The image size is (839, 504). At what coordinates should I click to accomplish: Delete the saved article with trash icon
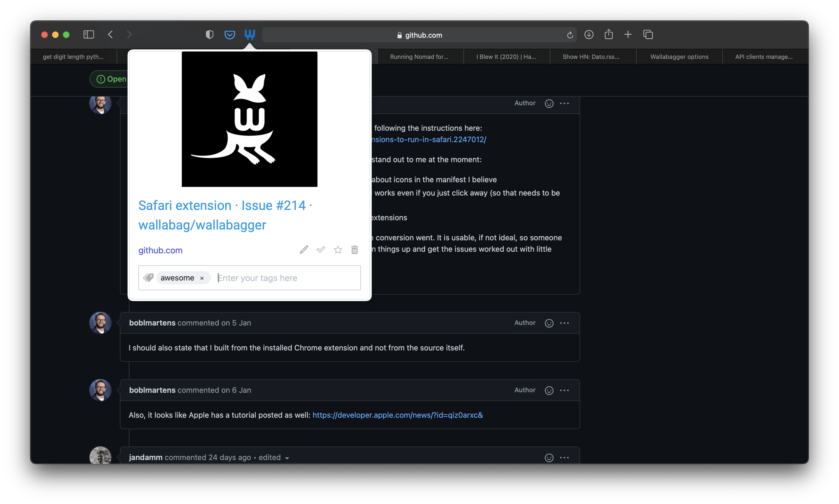[x=354, y=250]
